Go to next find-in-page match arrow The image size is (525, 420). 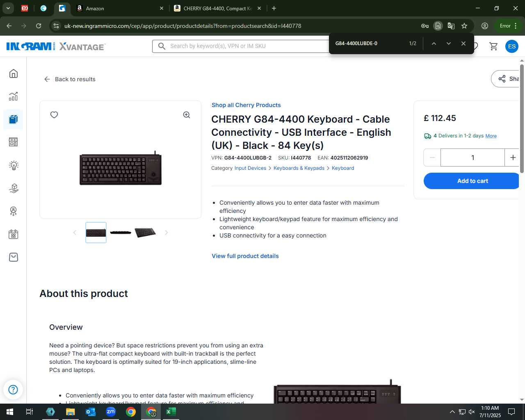(x=449, y=43)
